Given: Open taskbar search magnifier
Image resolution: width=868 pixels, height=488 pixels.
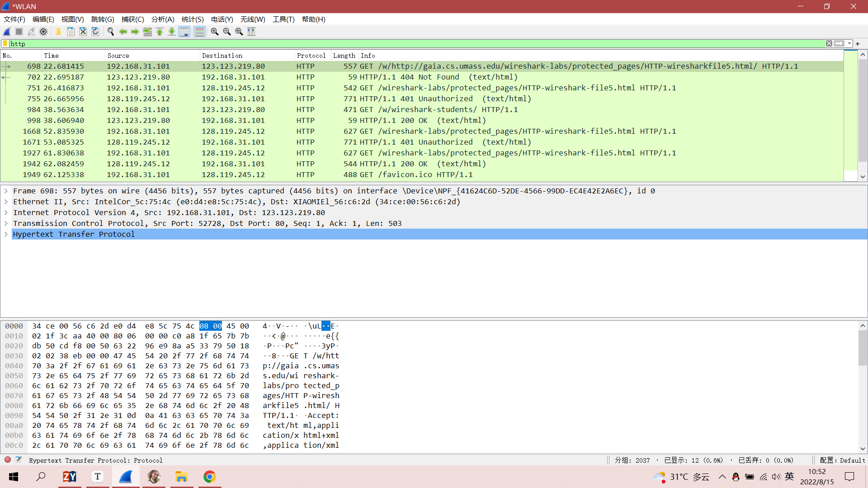Looking at the screenshot, I should (41, 477).
